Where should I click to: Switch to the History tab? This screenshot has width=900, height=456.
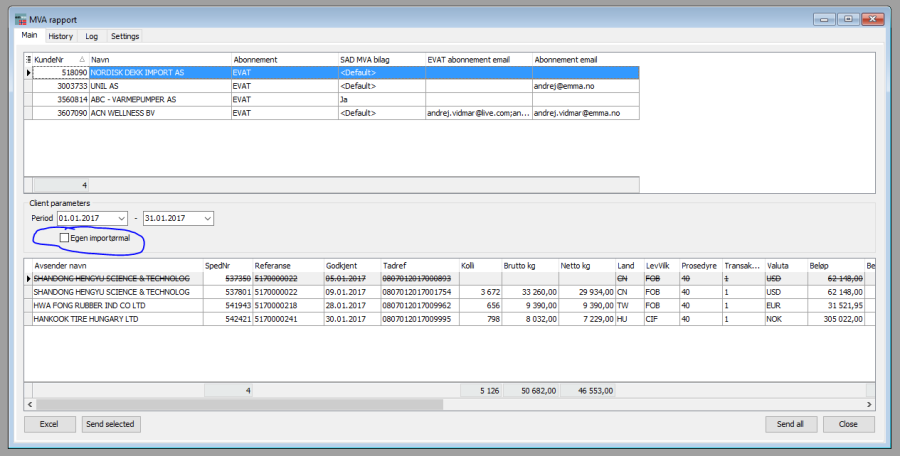pyautogui.click(x=60, y=36)
